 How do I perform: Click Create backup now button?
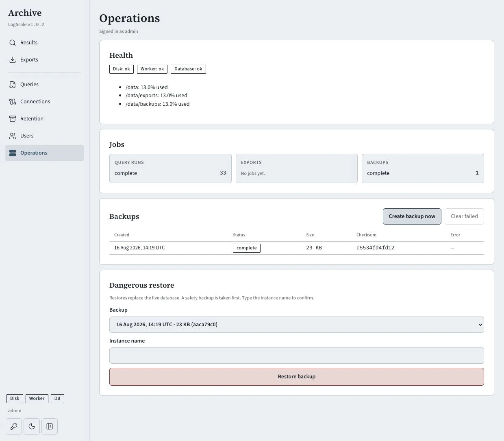[412, 216]
